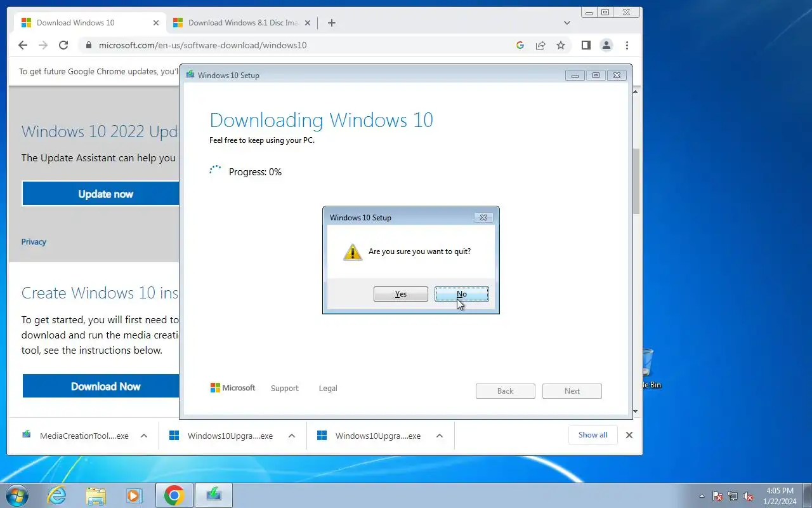This screenshot has width=812, height=508.
Task: Click the Google icon in address bar
Action: 520,45
